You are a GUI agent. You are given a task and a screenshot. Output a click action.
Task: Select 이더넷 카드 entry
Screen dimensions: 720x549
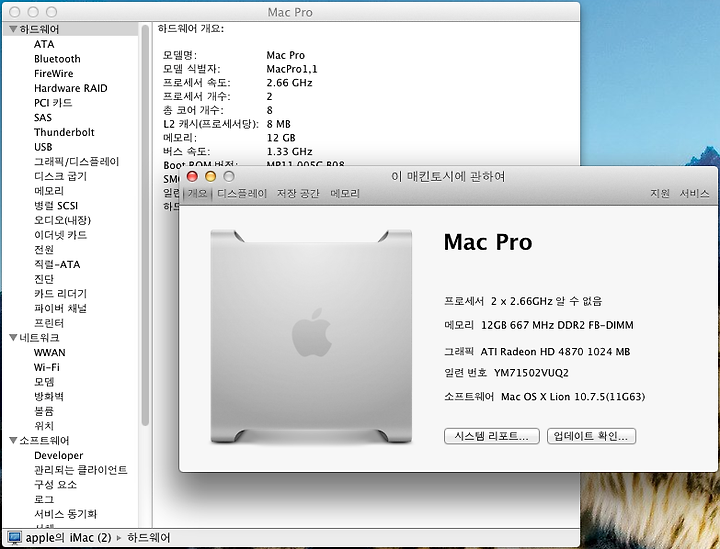tap(60, 235)
